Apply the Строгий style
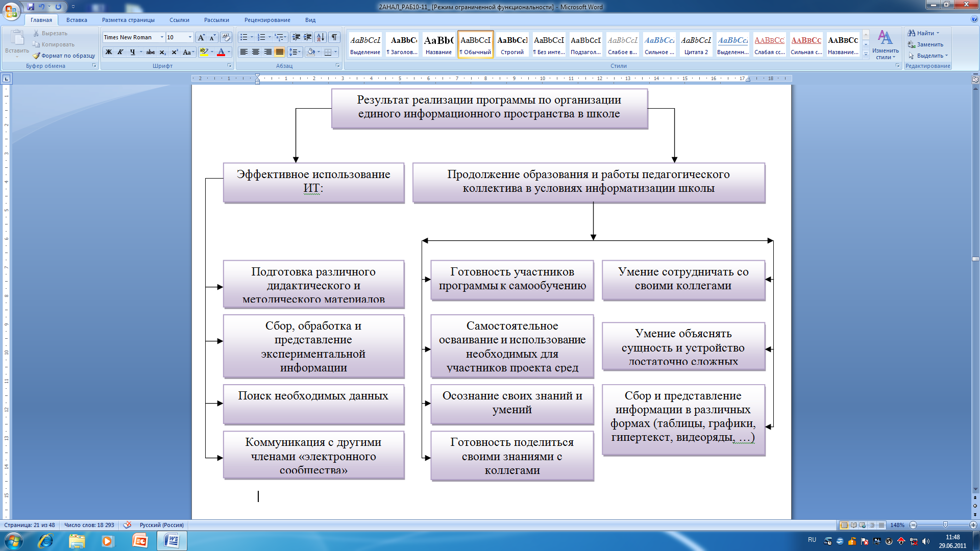 (x=512, y=44)
